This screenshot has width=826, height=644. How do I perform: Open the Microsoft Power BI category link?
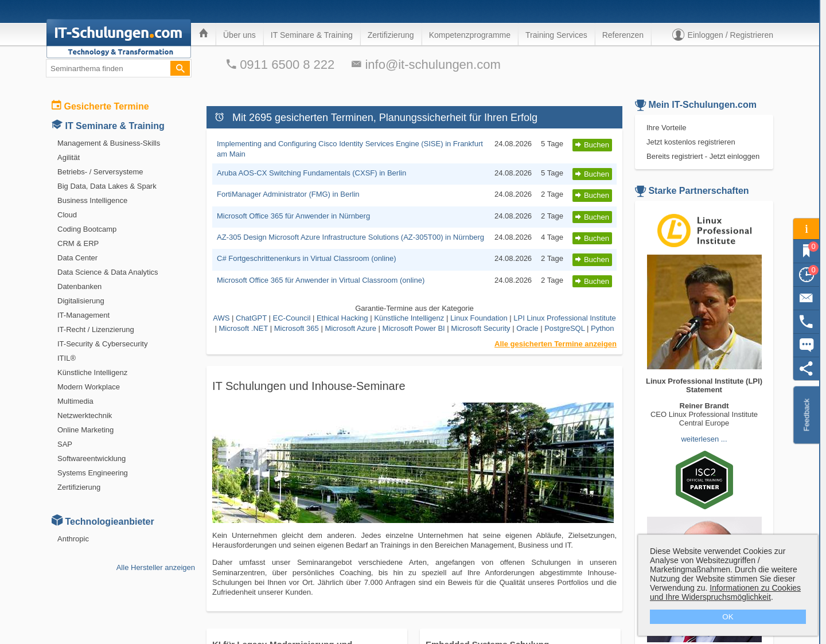coord(414,329)
